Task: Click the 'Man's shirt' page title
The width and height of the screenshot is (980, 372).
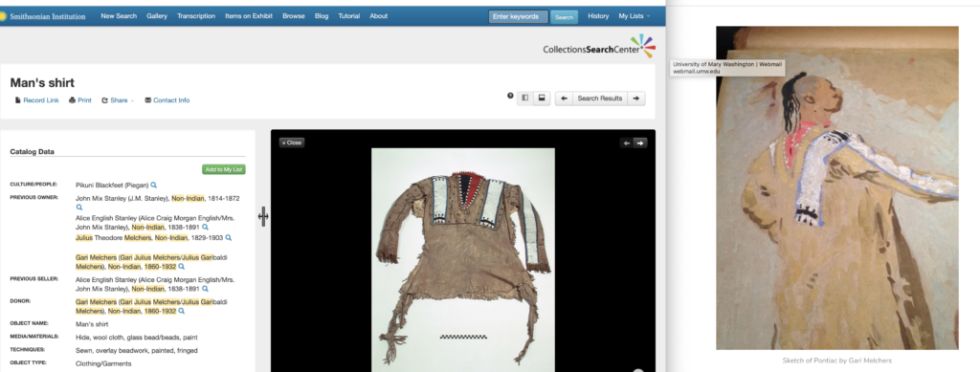Action: (42, 83)
